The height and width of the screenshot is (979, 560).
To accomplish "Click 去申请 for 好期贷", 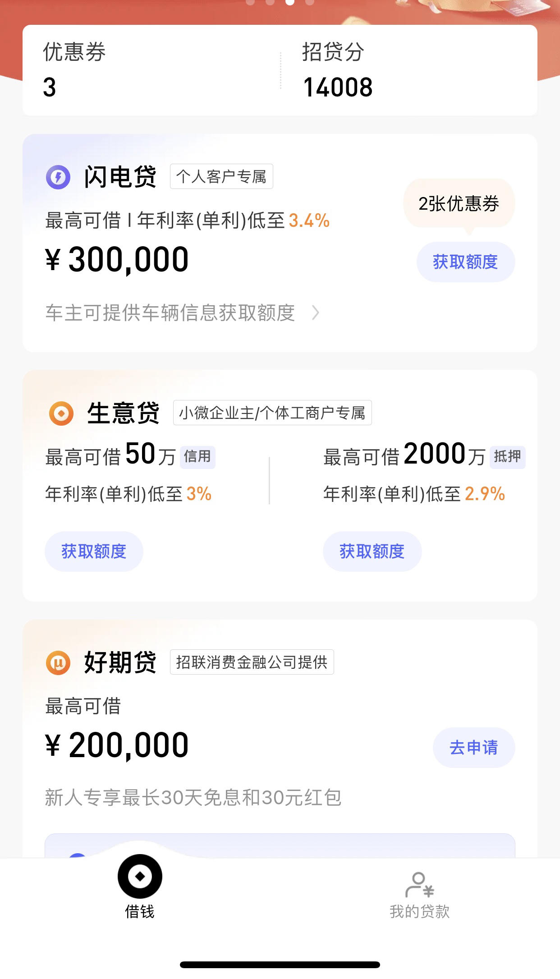I will click(x=474, y=747).
